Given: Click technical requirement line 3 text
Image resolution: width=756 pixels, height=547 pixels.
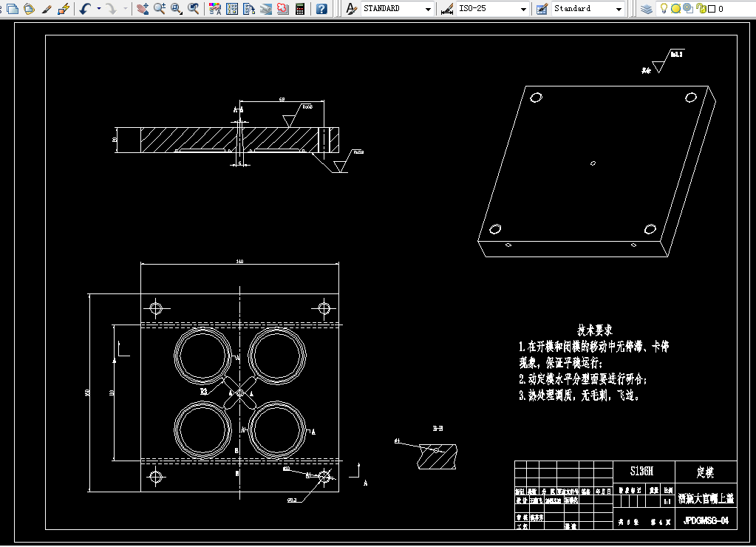Looking at the screenshot, I should [579, 395].
